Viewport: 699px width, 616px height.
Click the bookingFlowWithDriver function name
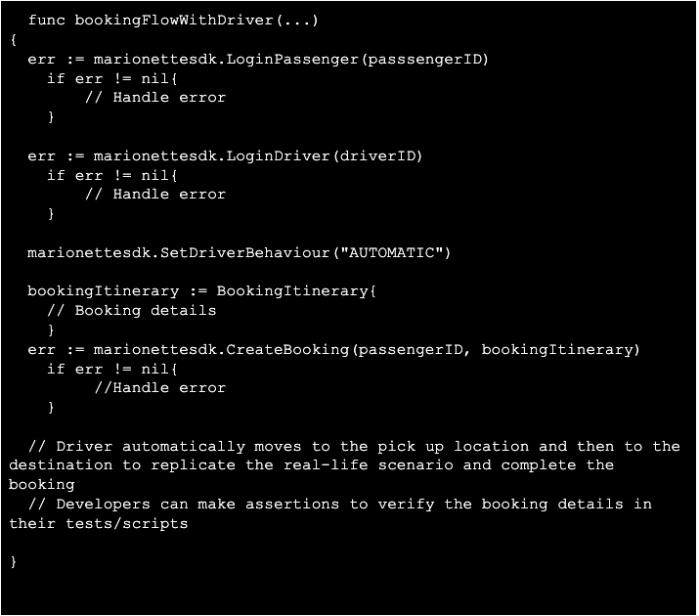(x=174, y=21)
